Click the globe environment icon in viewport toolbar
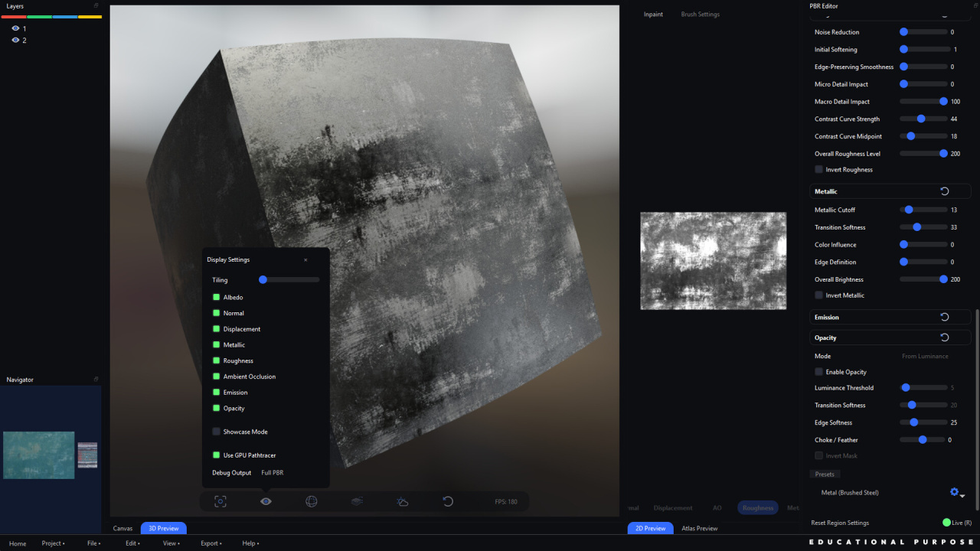 point(312,502)
